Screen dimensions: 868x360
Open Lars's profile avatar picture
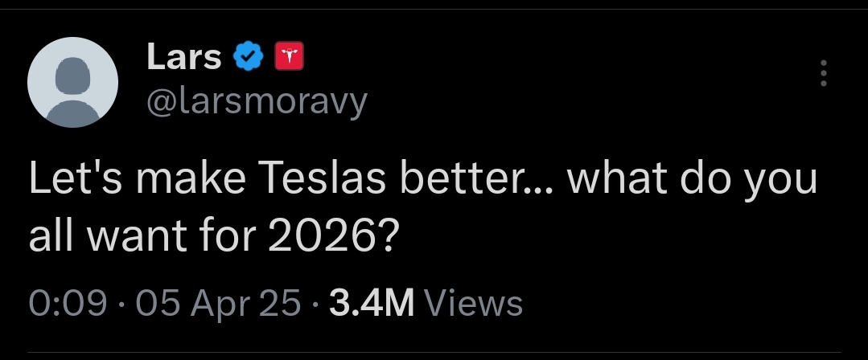coord(73,82)
